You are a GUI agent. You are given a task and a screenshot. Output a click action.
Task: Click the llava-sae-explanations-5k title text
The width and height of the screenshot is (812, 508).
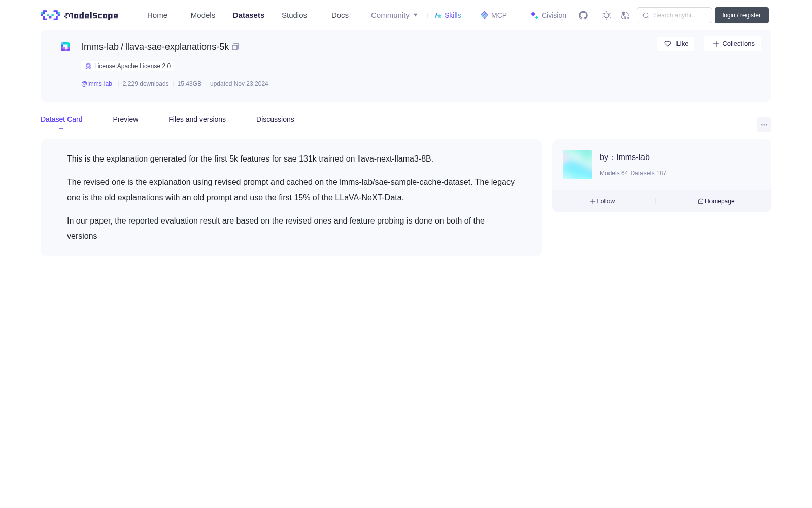pyautogui.click(x=177, y=47)
